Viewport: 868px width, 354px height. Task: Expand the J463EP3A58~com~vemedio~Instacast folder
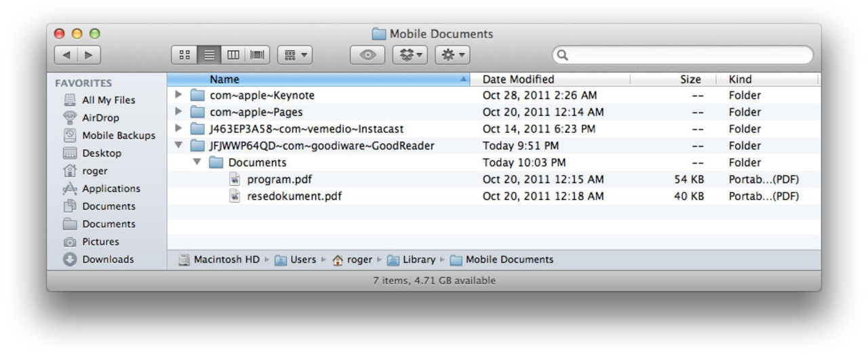(x=178, y=129)
